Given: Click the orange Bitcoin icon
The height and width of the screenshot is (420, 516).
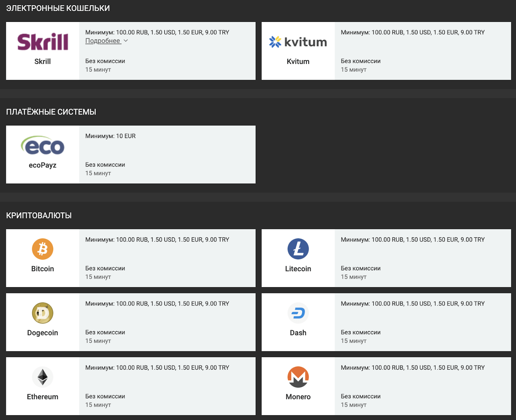Looking at the screenshot, I should pos(43,249).
